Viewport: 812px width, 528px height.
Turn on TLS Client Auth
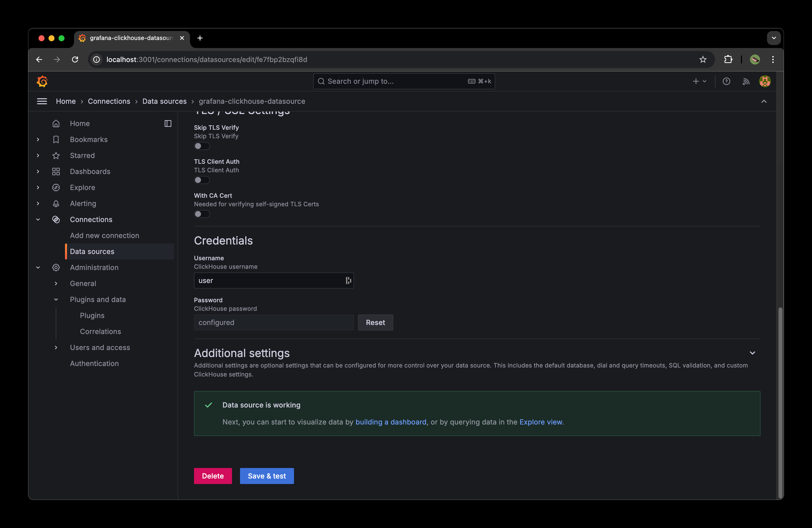tap(202, 180)
